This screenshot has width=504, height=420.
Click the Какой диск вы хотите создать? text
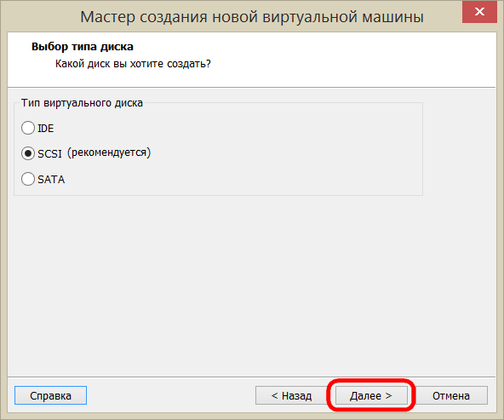pos(133,64)
